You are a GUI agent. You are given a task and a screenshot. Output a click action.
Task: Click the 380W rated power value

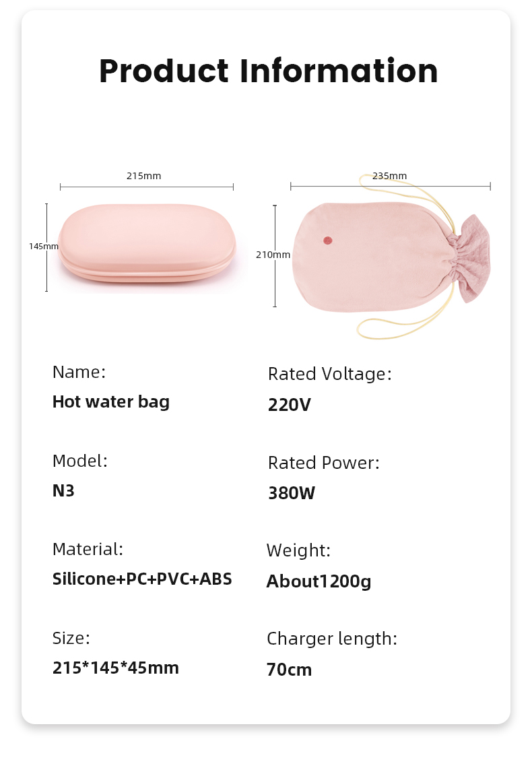point(292,493)
